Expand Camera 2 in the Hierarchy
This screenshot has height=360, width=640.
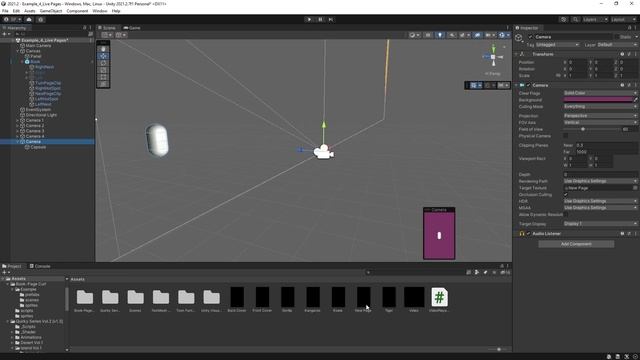tap(18, 126)
